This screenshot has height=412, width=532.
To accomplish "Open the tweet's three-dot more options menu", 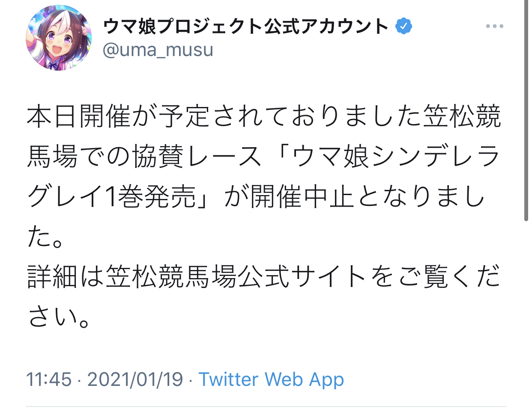I will coord(494,27).
